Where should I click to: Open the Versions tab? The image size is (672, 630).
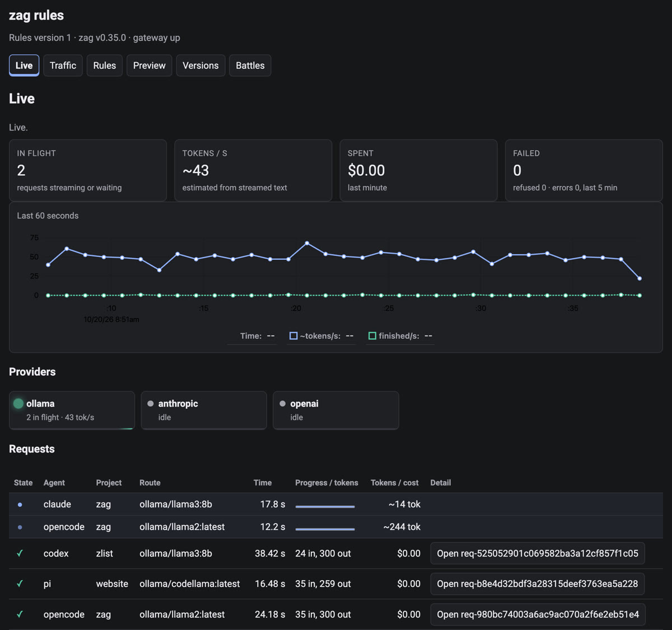200,66
